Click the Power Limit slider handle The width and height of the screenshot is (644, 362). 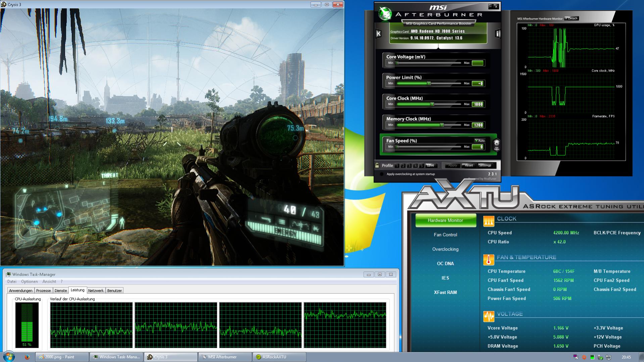click(x=429, y=83)
